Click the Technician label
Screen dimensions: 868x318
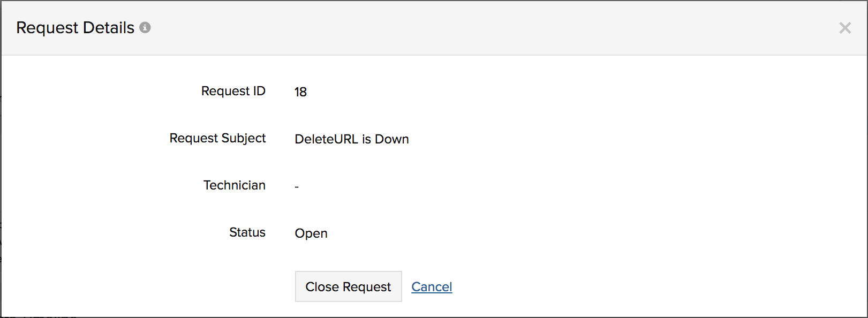point(234,185)
